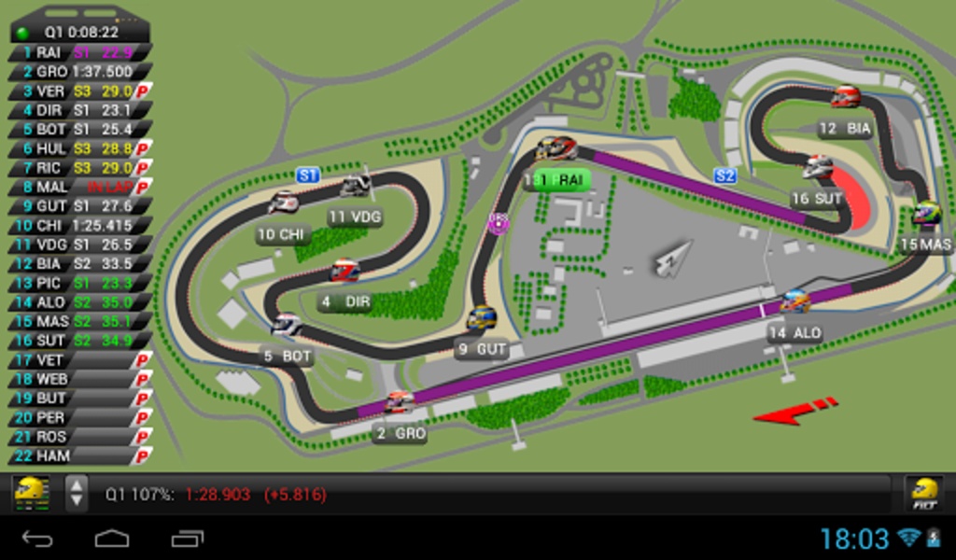Image resolution: width=956 pixels, height=560 pixels.
Task: Select the BOT helmet on track
Action: pyautogui.click(x=286, y=324)
